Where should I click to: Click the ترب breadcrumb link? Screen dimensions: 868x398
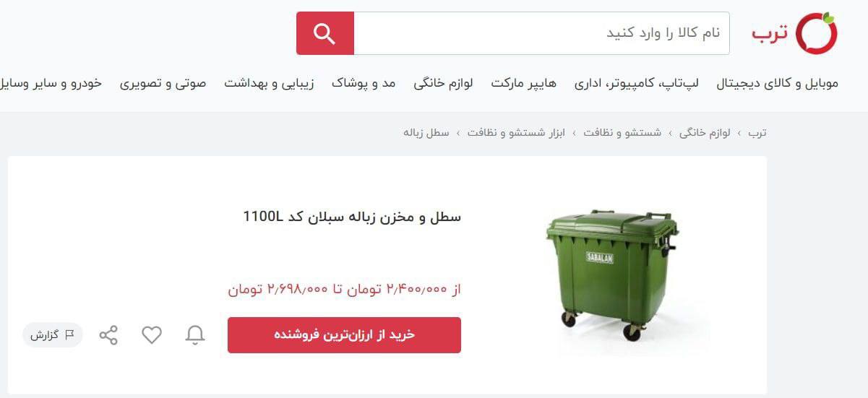pyautogui.click(x=757, y=133)
